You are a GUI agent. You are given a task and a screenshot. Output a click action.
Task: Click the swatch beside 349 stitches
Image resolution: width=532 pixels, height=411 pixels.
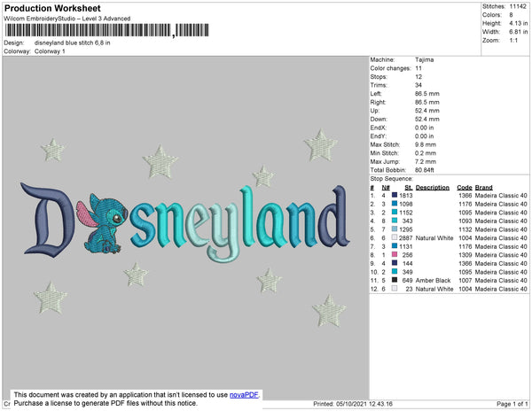pyautogui.click(x=395, y=271)
